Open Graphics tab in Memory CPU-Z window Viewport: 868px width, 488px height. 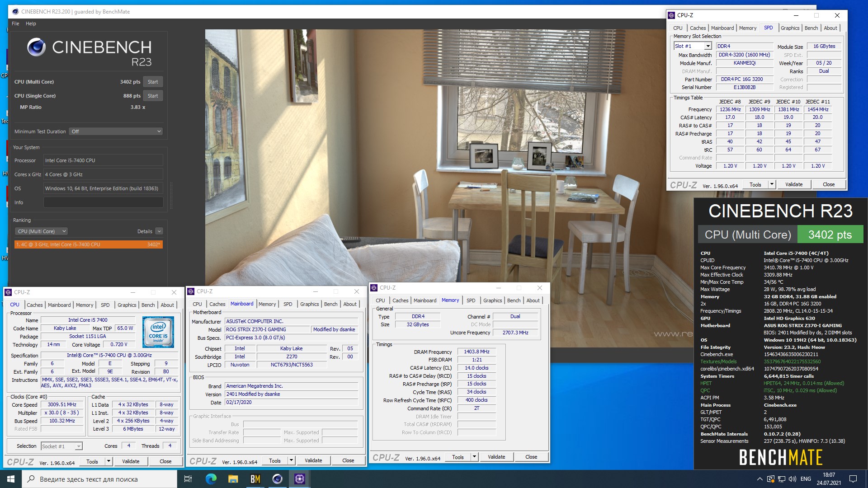(492, 300)
